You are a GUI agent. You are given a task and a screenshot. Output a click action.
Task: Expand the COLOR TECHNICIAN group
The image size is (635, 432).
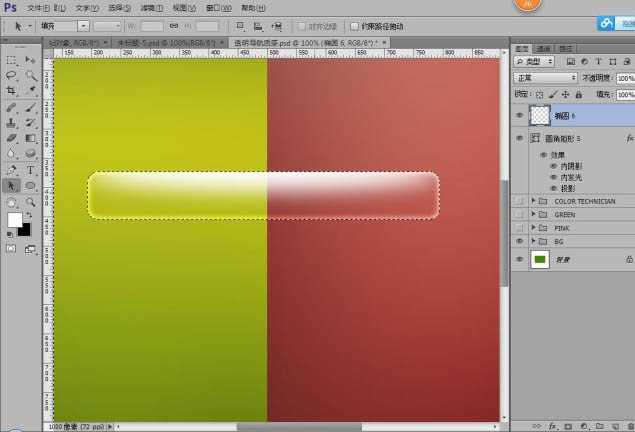coord(533,201)
